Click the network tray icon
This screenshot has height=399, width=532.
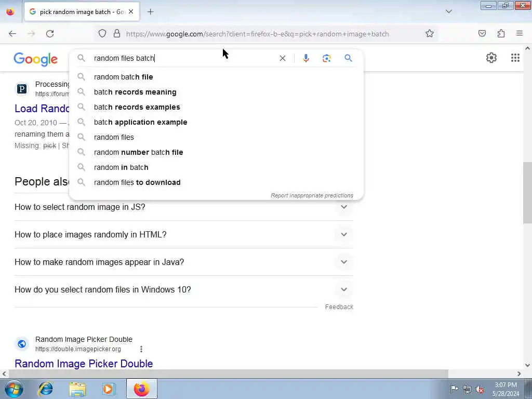tap(467, 389)
